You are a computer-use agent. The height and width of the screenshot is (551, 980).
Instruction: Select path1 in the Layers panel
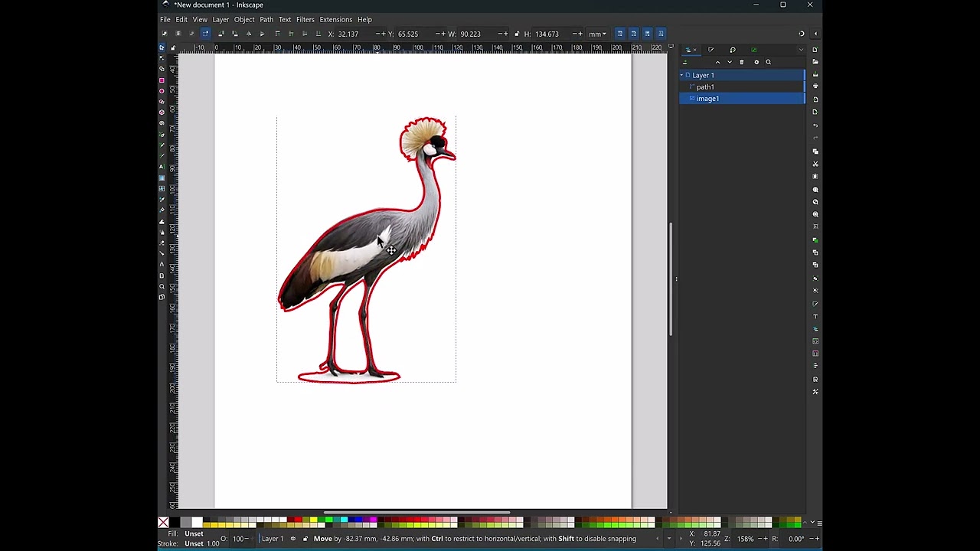click(x=742, y=87)
